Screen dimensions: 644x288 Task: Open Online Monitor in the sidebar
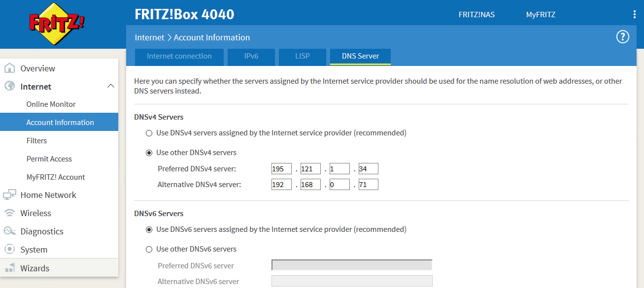point(51,104)
